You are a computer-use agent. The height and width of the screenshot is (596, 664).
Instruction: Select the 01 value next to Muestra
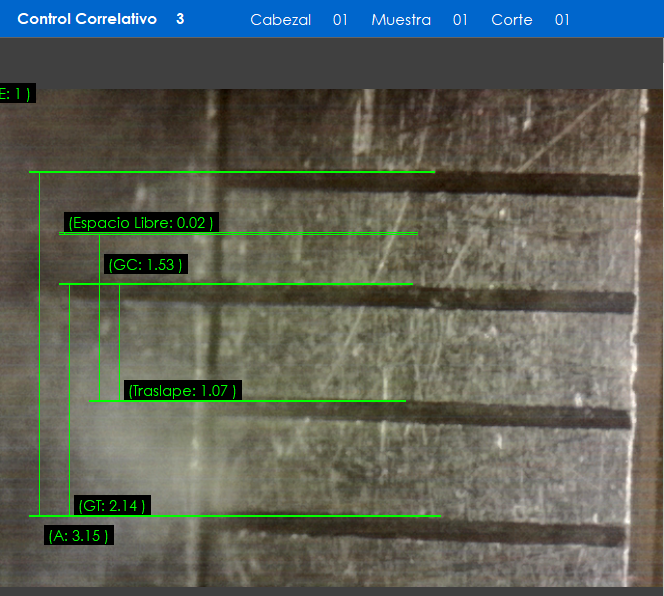tap(460, 20)
